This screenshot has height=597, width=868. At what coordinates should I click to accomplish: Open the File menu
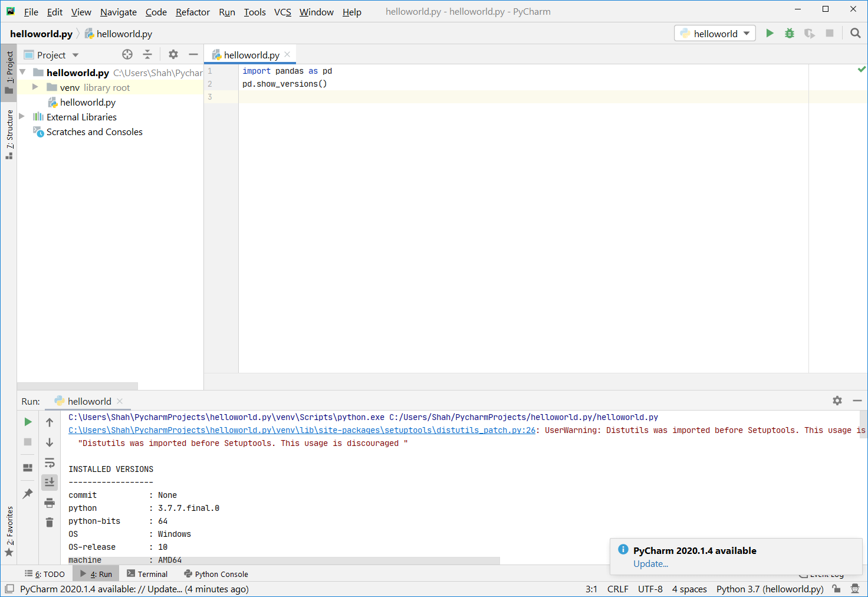pyautogui.click(x=31, y=12)
